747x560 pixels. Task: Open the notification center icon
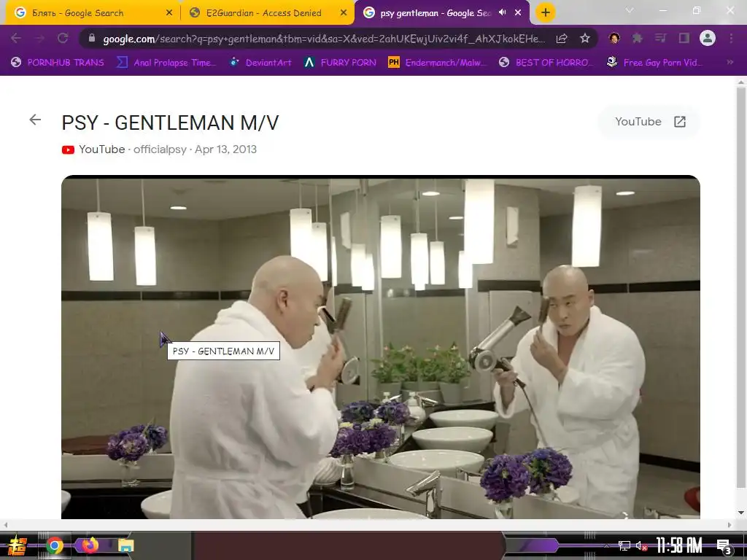[x=724, y=545]
